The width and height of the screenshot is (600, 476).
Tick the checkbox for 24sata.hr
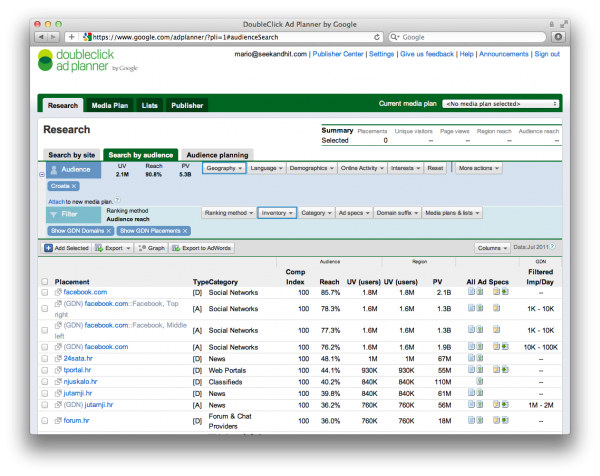point(45,359)
